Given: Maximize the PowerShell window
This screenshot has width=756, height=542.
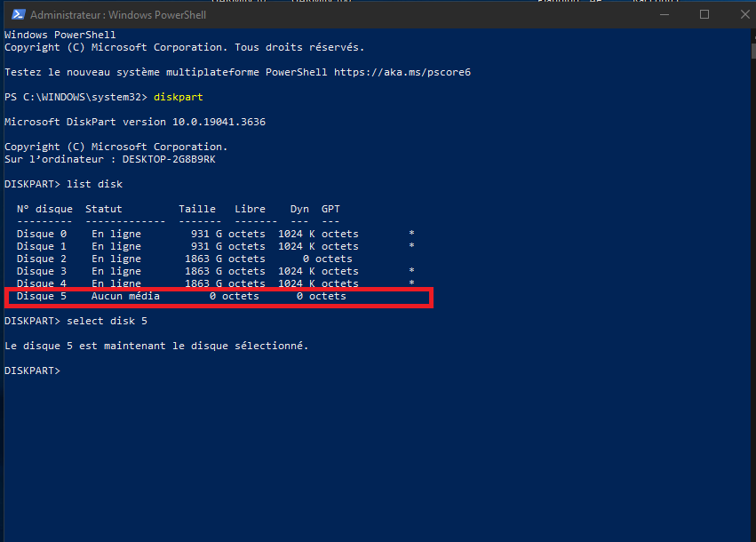Looking at the screenshot, I should (704, 14).
